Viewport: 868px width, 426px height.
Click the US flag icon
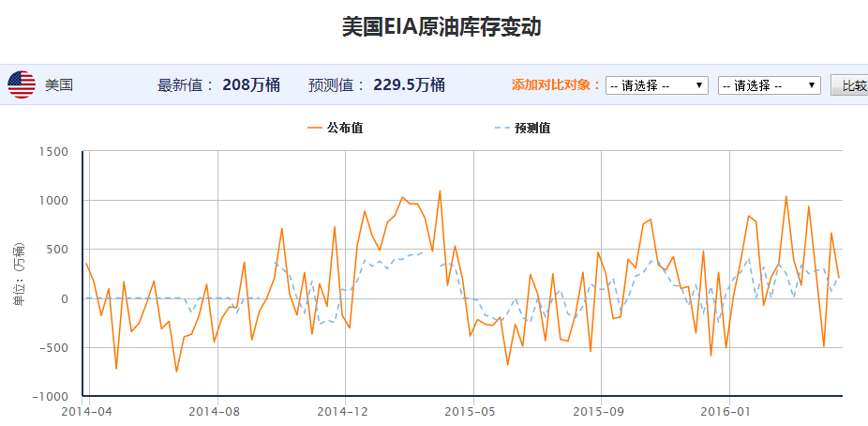(22, 84)
